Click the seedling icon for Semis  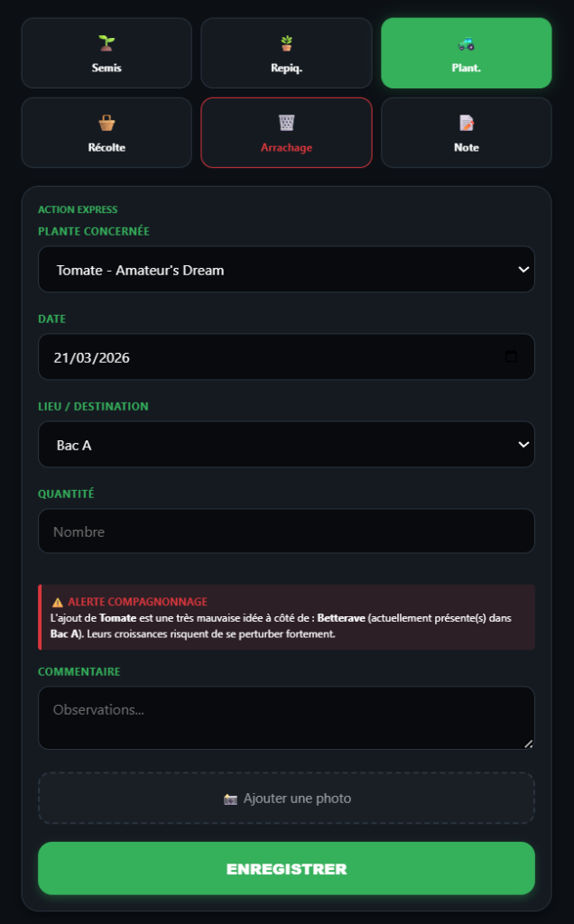pyautogui.click(x=106, y=42)
